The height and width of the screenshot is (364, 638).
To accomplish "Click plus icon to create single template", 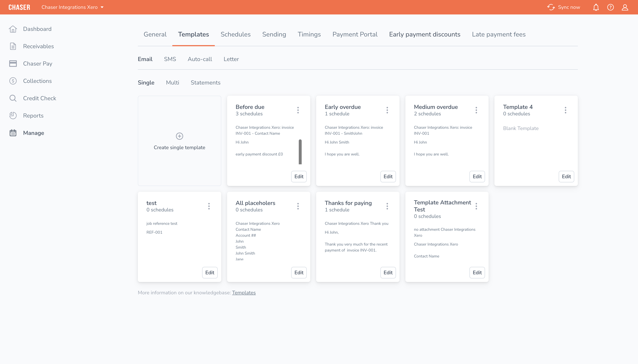I will tap(179, 136).
